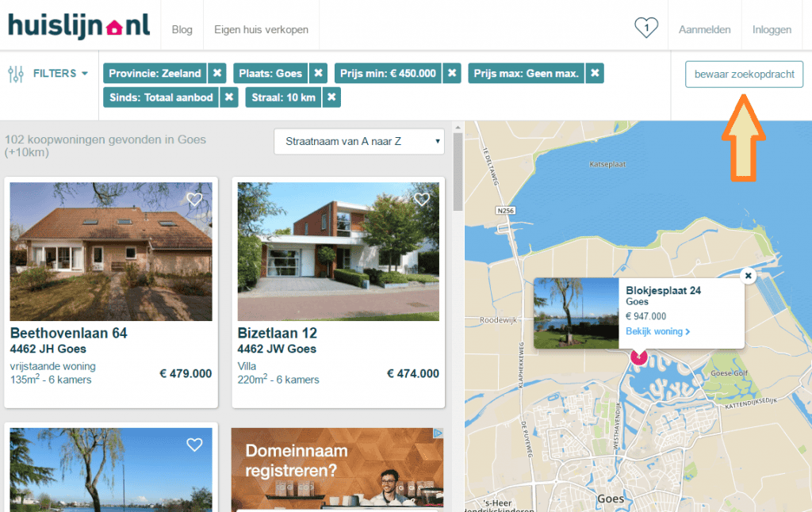Expand the FILTERS dropdown
This screenshot has width=812, height=512.
[60, 74]
